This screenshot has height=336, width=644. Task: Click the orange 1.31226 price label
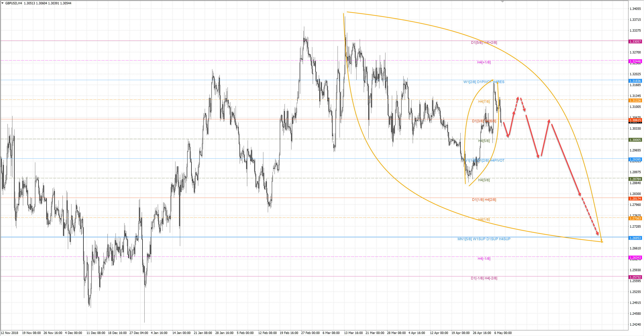click(x=635, y=100)
